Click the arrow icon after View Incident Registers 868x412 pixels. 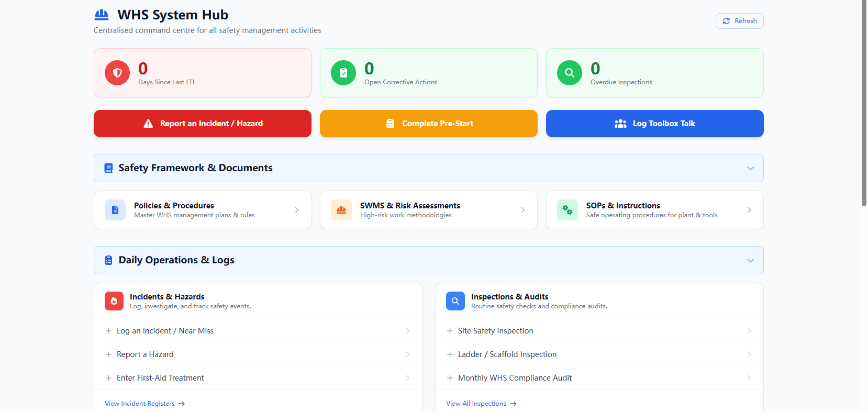pyautogui.click(x=182, y=404)
